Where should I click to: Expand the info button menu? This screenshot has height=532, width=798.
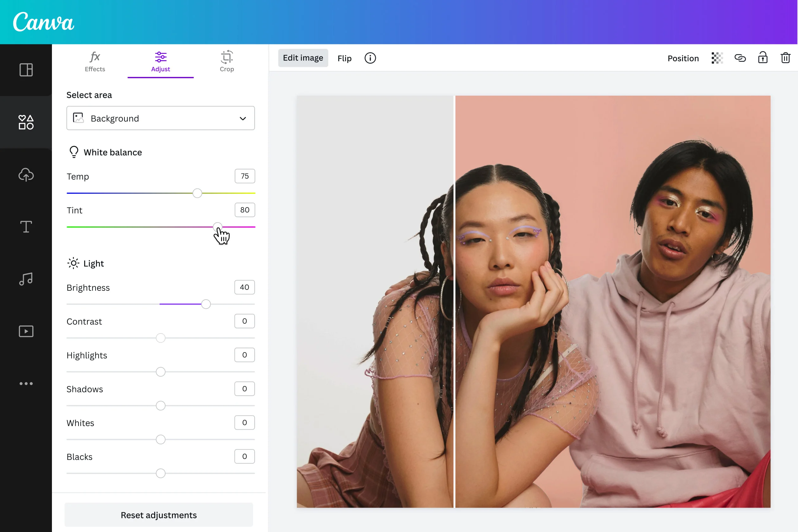(x=370, y=58)
